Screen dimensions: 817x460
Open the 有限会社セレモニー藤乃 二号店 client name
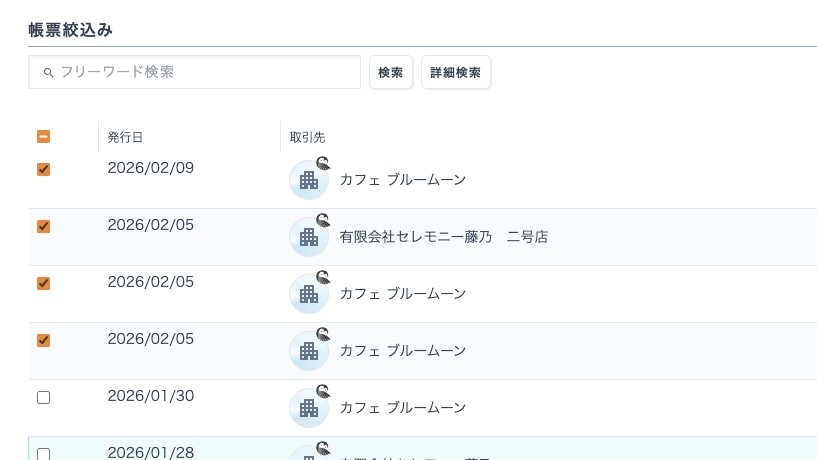click(443, 237)
